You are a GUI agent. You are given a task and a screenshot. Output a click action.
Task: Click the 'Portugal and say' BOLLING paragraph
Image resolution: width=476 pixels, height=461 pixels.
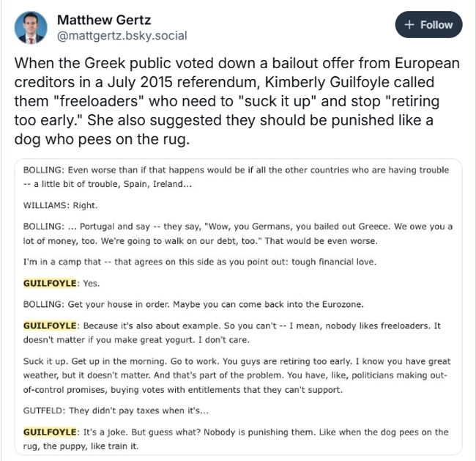[238, 234]
